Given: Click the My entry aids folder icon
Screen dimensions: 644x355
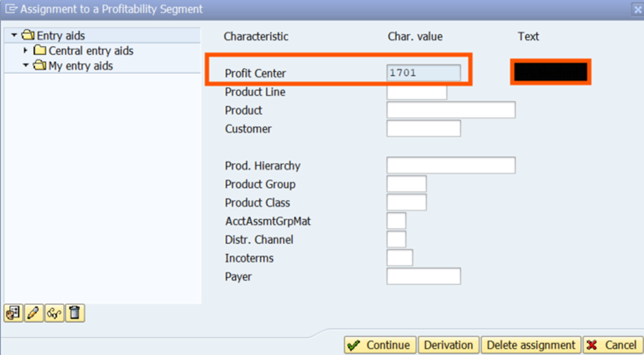Looking at the screenshot, I should point(40,66).
